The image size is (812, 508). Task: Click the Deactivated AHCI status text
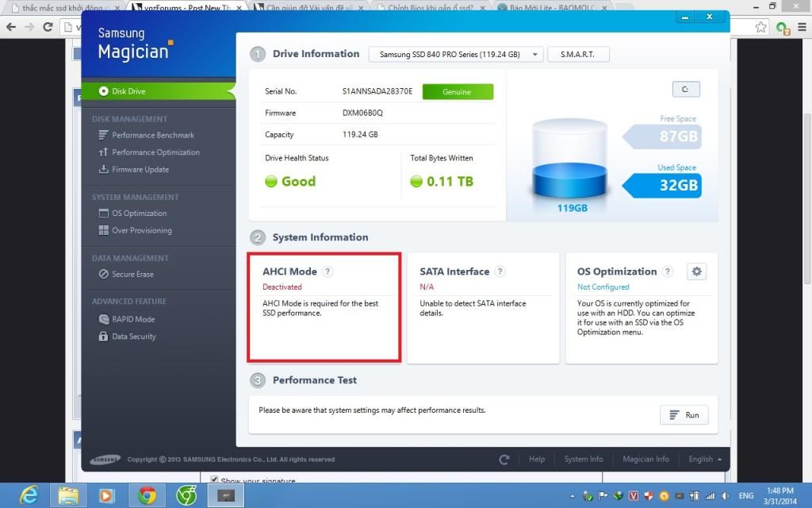[x=282, y=287]
